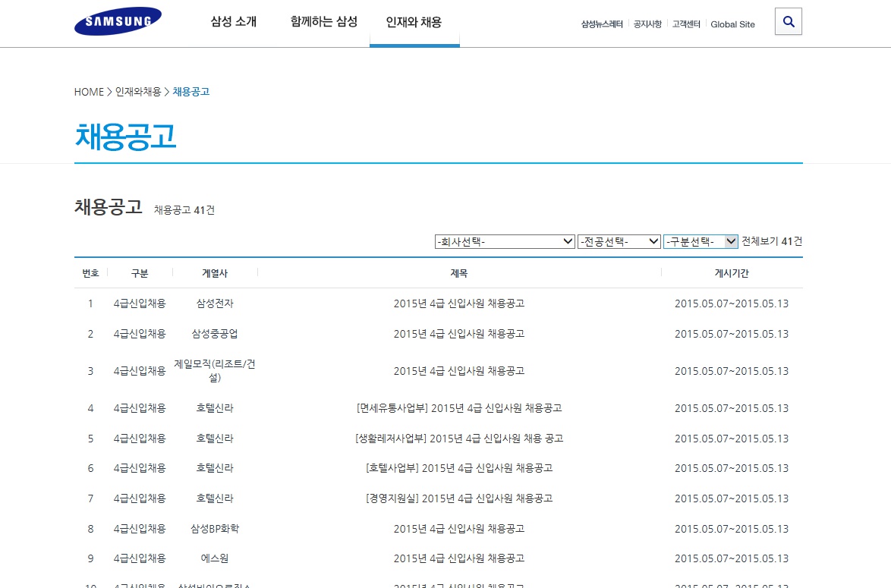Viewport: 891px width, 588px height.
Task: Go to 삼성뉴스레터 link
Action: click(602, 24)
